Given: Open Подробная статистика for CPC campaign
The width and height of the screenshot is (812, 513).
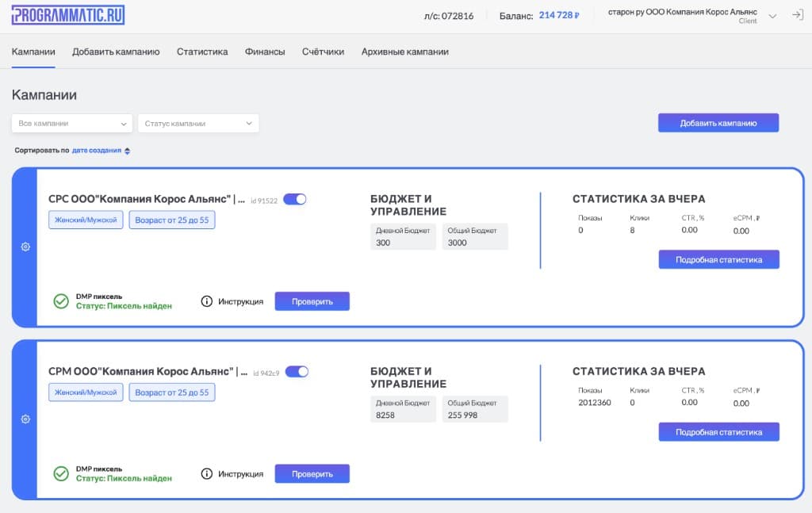Looking at the screenshot, I should [x=718, y=260].
